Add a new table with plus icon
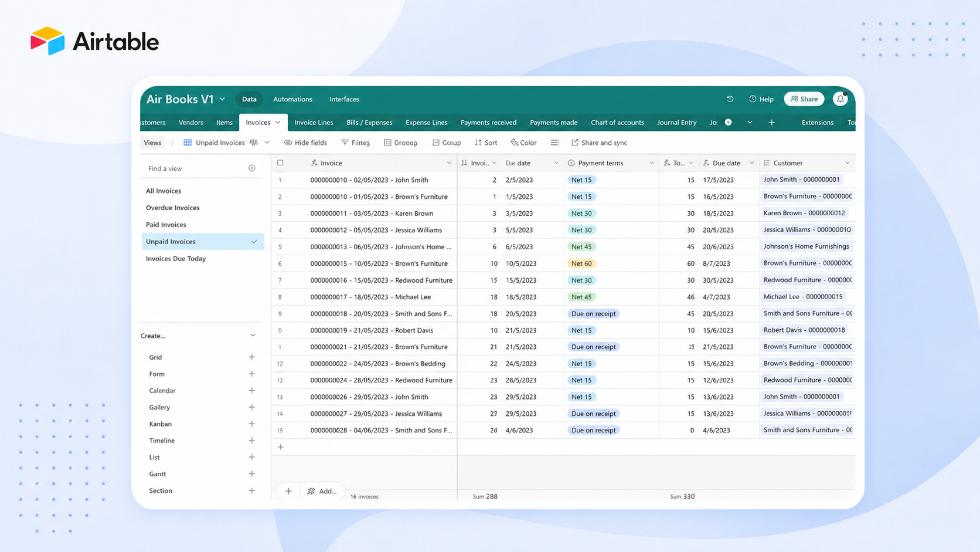 coord(772,123)
